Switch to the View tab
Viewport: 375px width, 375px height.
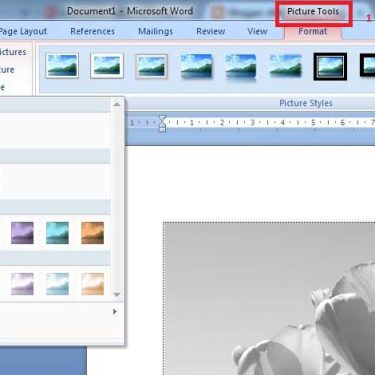point(257,31)
